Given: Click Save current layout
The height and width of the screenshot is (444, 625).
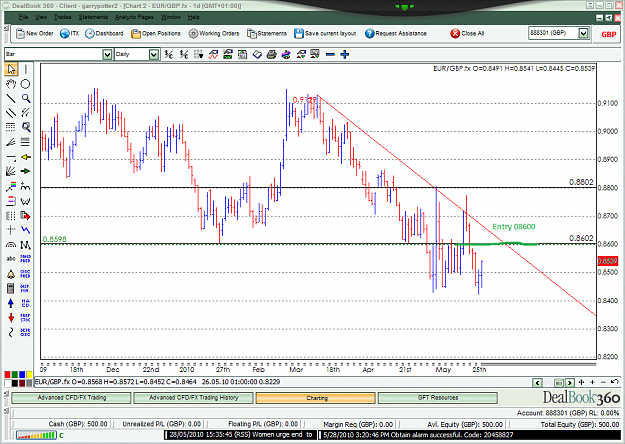Looking at the screenshot, I should [325, 33].
